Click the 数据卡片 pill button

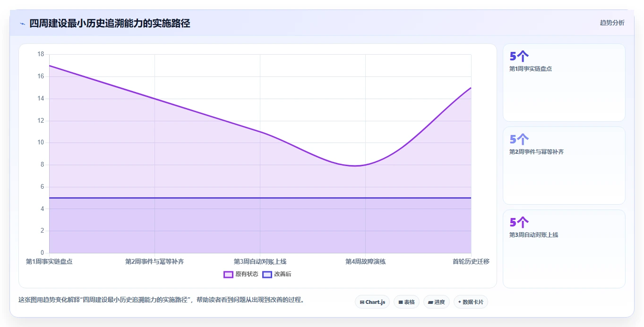coord(471,302)
